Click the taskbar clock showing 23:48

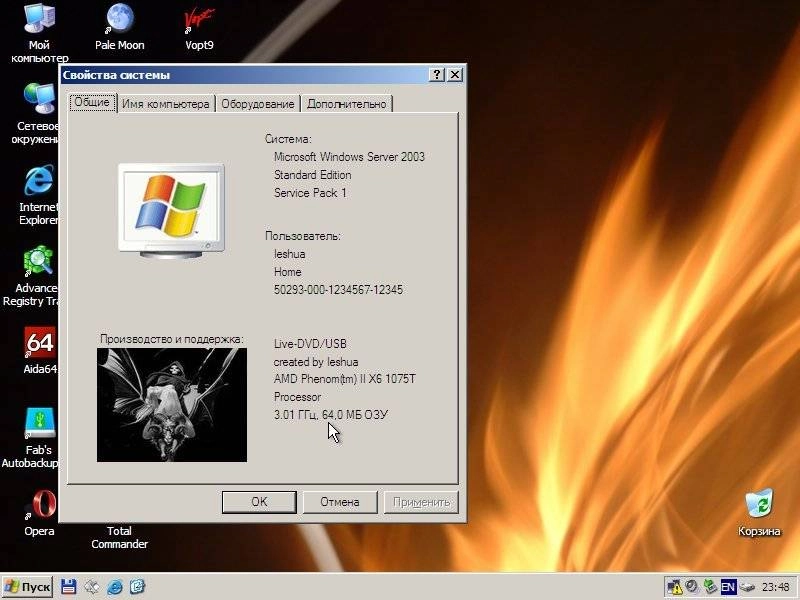(x=776, y=587)
